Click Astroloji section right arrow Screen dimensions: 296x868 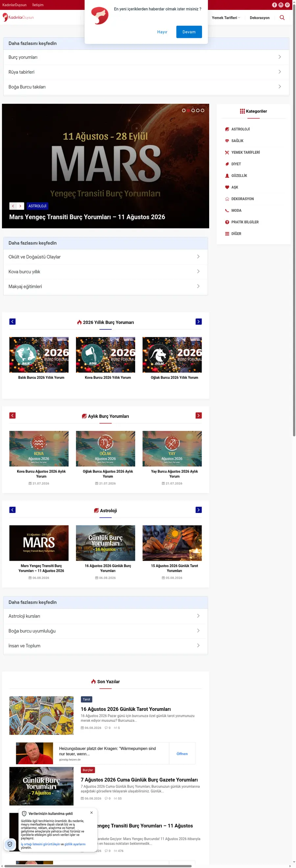pyautogui.click(x=198, y=510)
